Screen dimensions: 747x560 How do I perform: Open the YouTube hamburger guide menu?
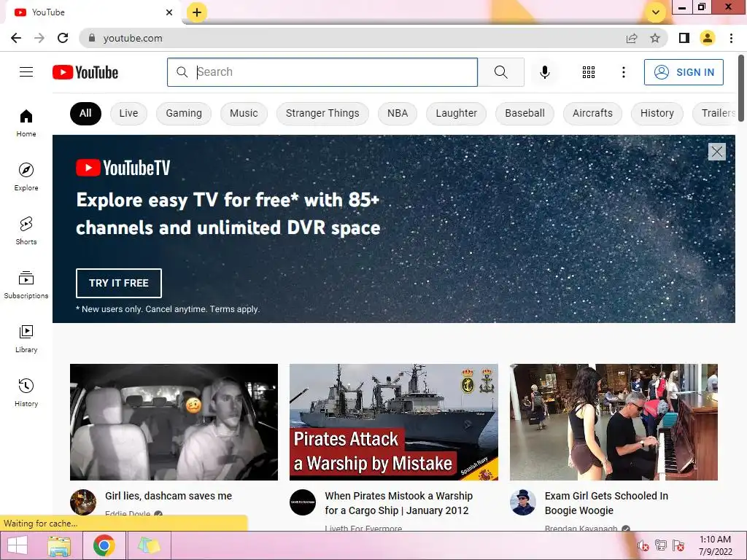(x=26, y=72)
